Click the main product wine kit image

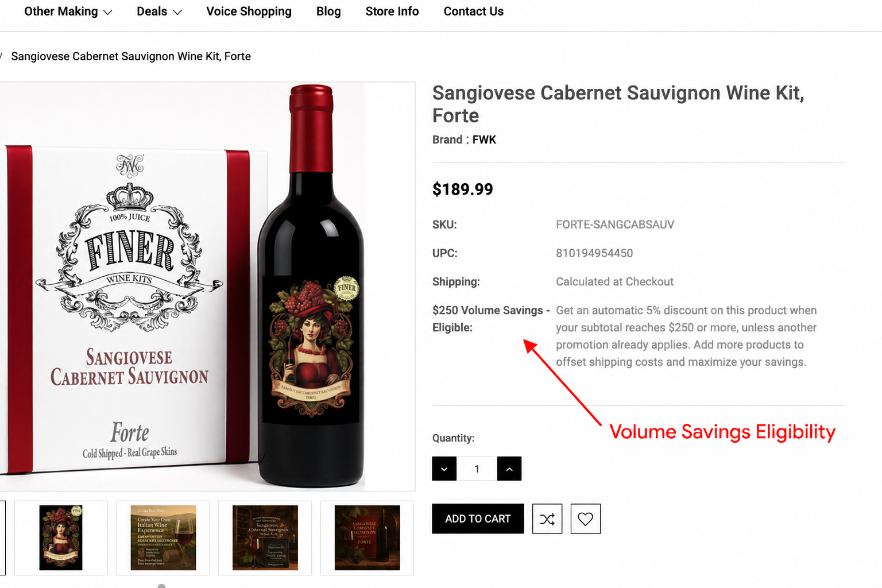207,287
